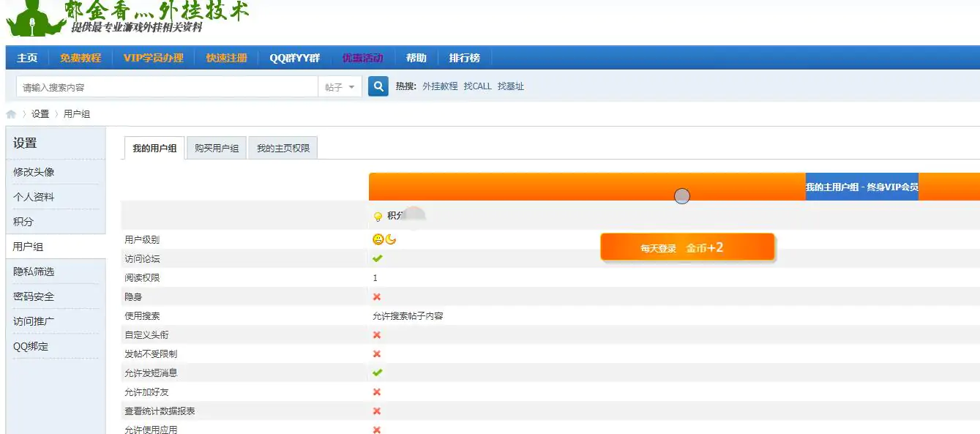Open 排行榜 in the navigation bar
980x434 pixels.
[465, 58]
